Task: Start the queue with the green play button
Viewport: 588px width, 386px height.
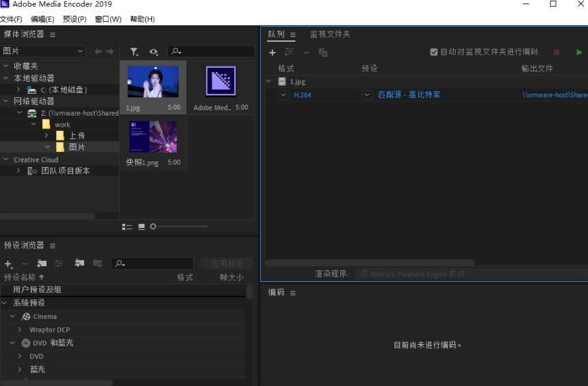Action: [x=579, y=53]
